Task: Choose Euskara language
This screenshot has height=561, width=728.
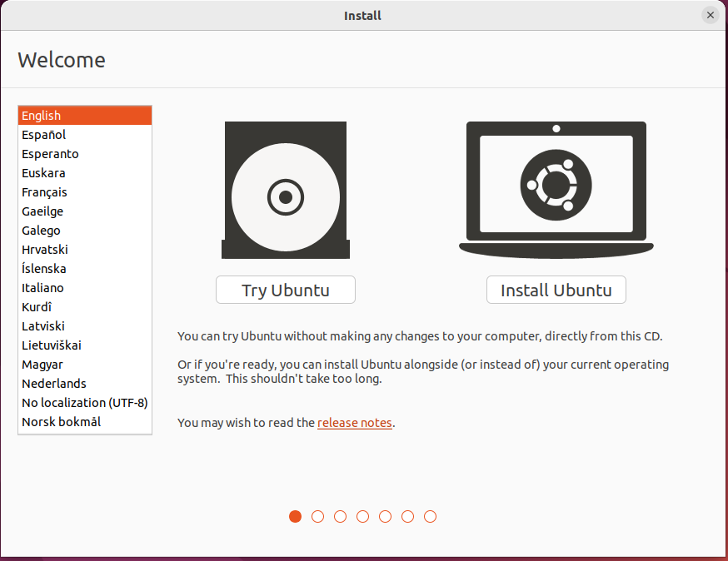Action: [85, 173]
